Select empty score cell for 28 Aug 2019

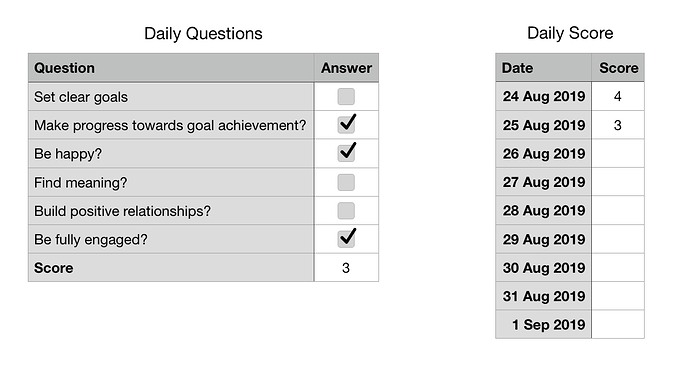(618, 210)
